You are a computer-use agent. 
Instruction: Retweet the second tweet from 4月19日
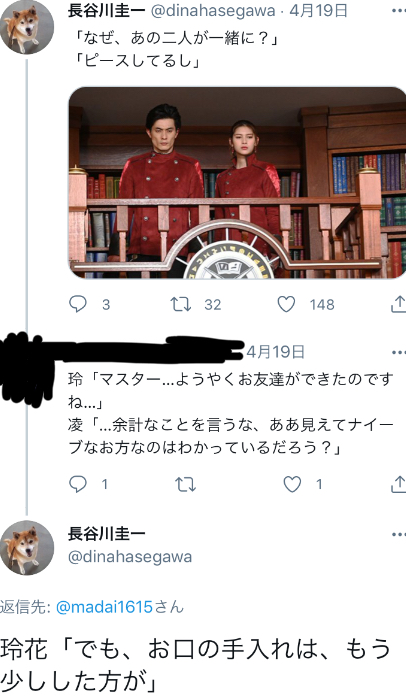click(185, 484)
